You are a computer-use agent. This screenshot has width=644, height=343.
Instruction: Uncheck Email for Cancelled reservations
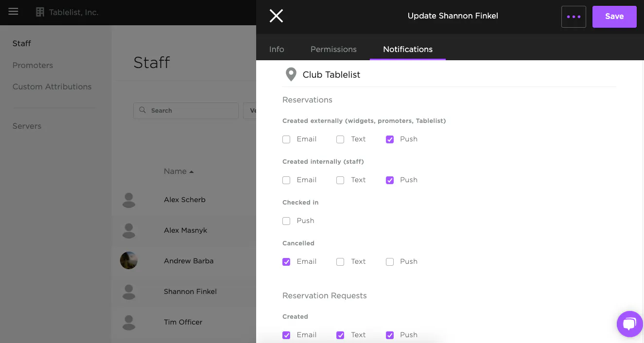pos(286,262)
